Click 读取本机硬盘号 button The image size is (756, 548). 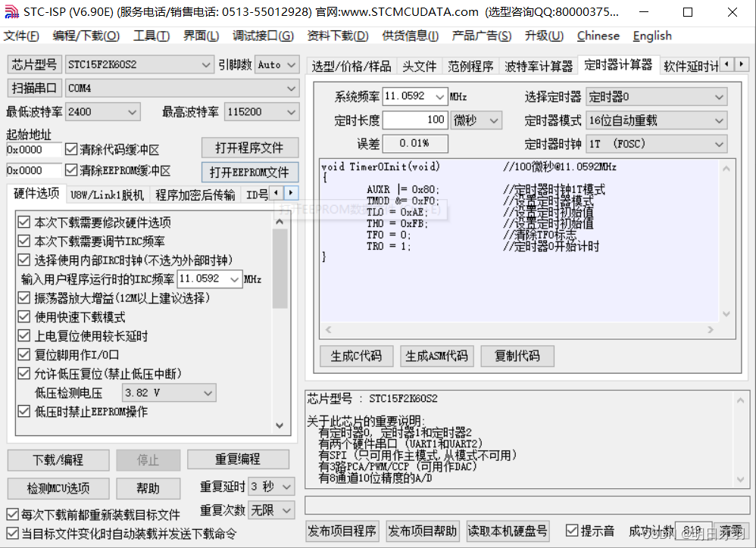tap(508, 531)
